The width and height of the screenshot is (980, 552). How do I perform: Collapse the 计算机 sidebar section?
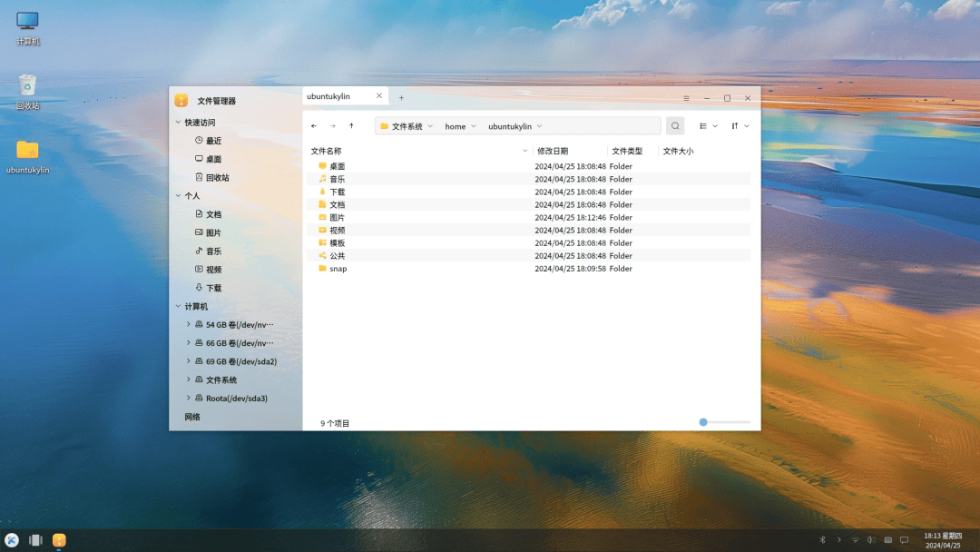[178, 307]
